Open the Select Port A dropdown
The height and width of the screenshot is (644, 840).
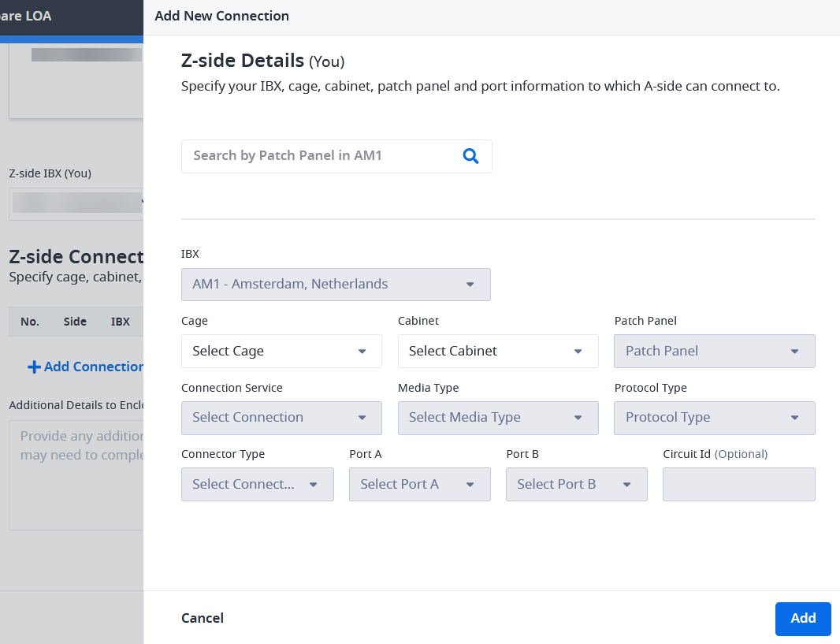(x=419, y=484)
